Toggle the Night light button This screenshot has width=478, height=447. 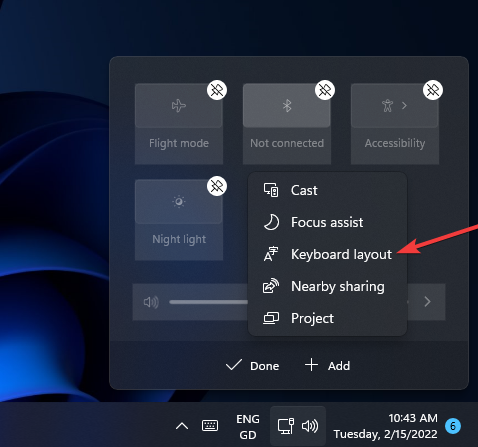[179, 202]
